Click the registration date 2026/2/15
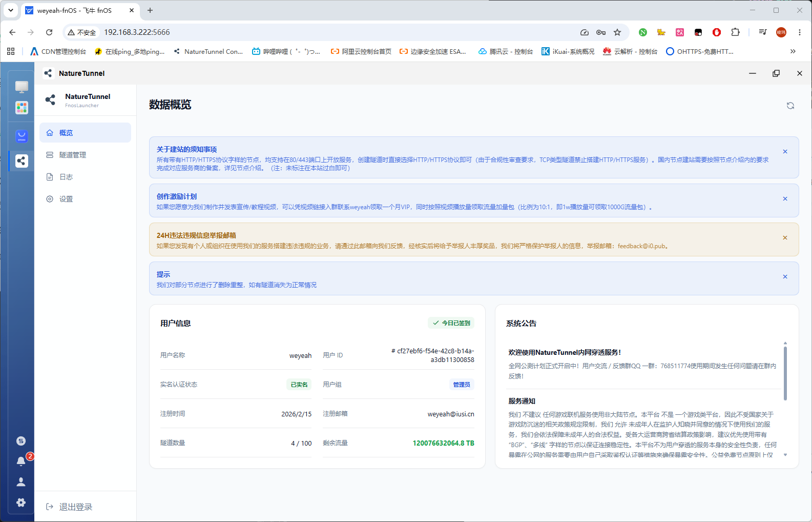 coord(296,414)
